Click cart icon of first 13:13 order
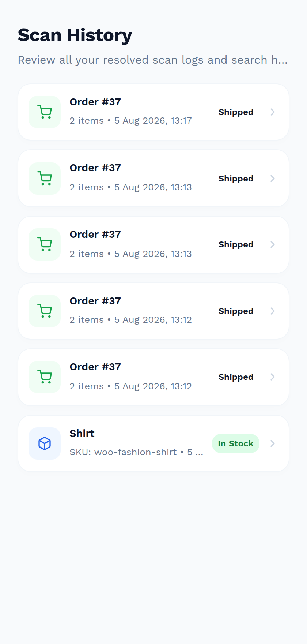 (45, 179)
